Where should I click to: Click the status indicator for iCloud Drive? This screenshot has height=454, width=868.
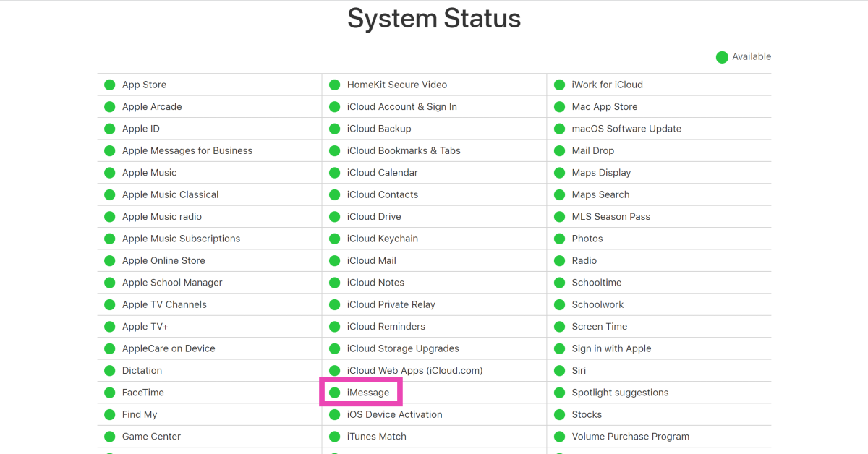334,217
